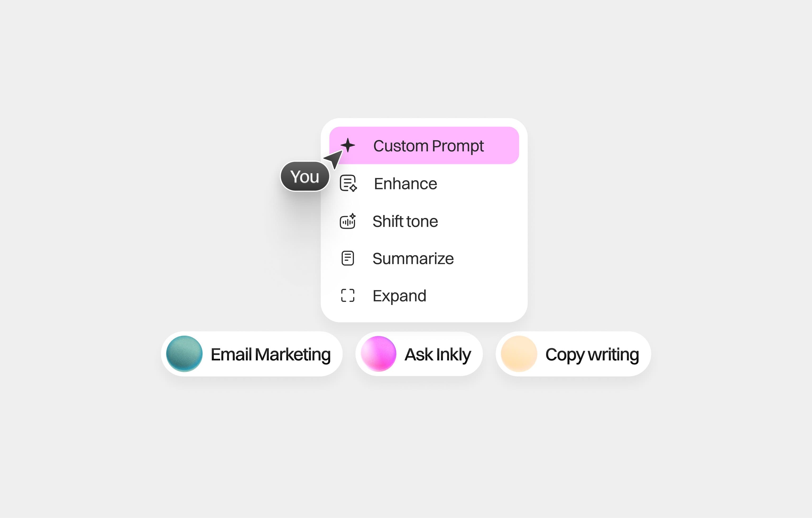Click the pink Ask Inkly orb
Viewport: 812px width, 518px height.
378,354
